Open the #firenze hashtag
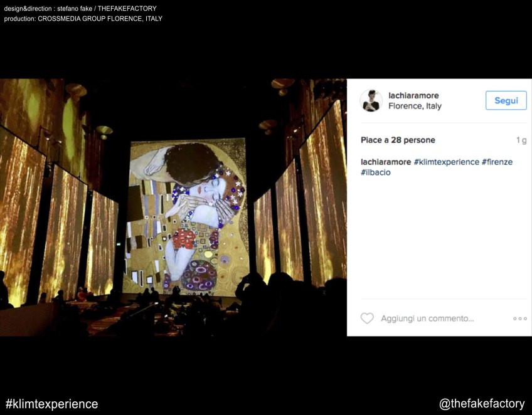The image size is (532, 415). point(497,162)
